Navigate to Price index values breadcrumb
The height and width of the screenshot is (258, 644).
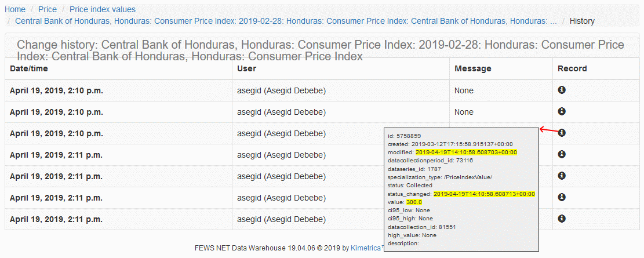tap(103, 9)
